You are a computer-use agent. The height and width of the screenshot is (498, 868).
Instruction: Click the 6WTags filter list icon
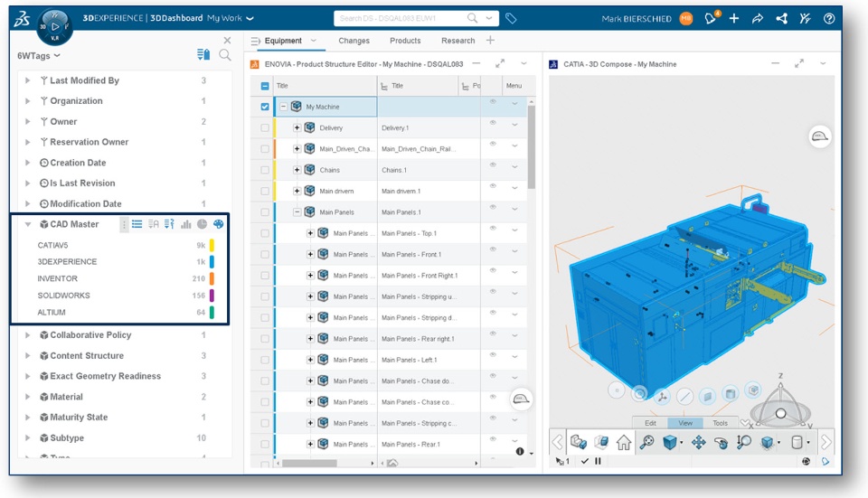(x=203, y=54)
